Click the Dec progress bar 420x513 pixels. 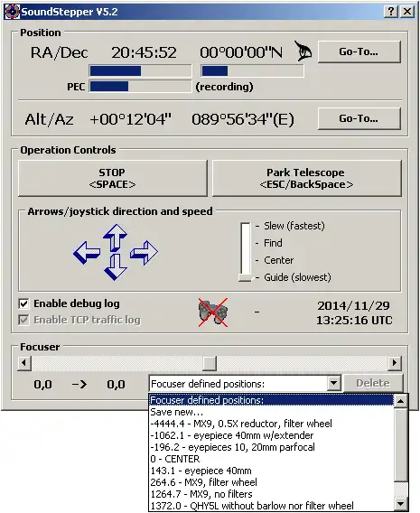click(252, 70)
